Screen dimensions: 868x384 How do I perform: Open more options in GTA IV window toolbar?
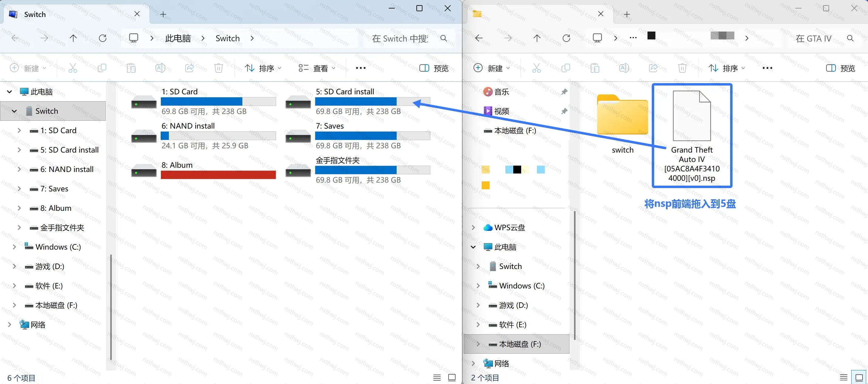point(767,68)
